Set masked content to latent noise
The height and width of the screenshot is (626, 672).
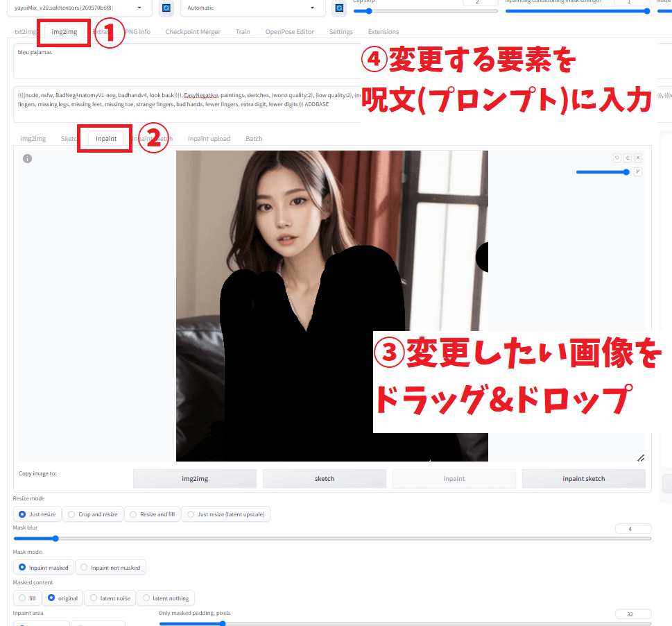point(110,598)
